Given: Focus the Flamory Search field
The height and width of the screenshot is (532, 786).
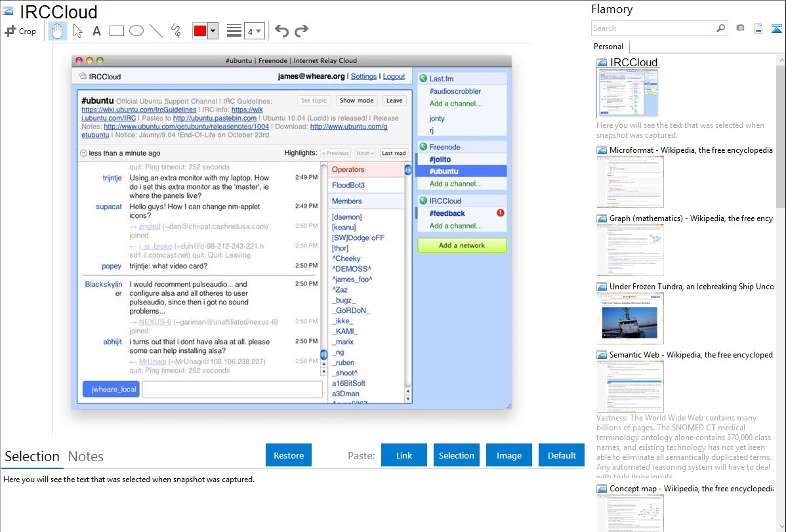Looking at the screenshot, I should coord(653,28).
